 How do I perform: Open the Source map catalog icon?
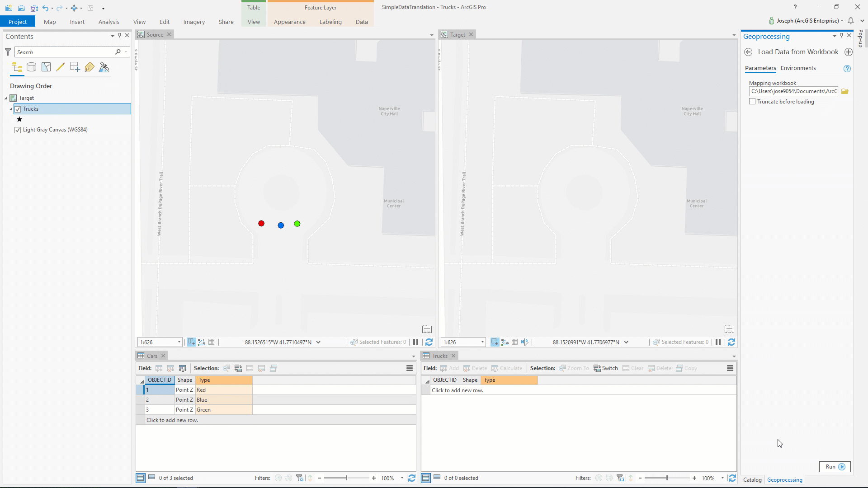427,329
